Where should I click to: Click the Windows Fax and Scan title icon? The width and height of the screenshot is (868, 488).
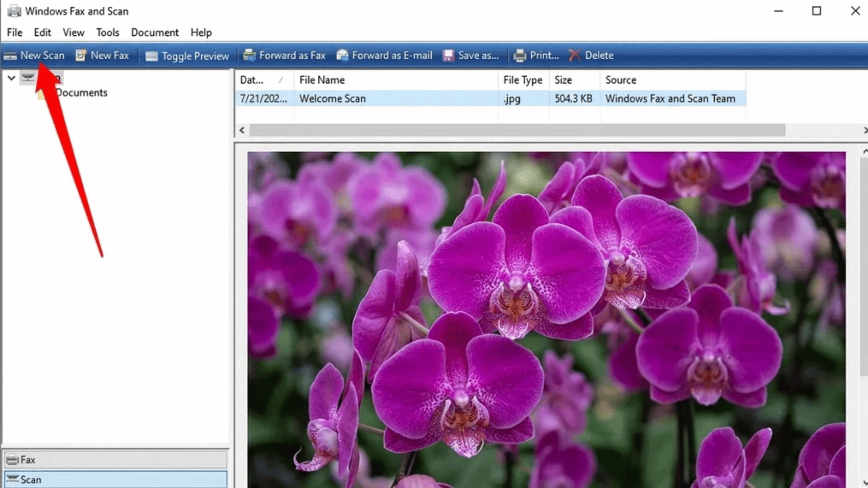tap(14, 11)
